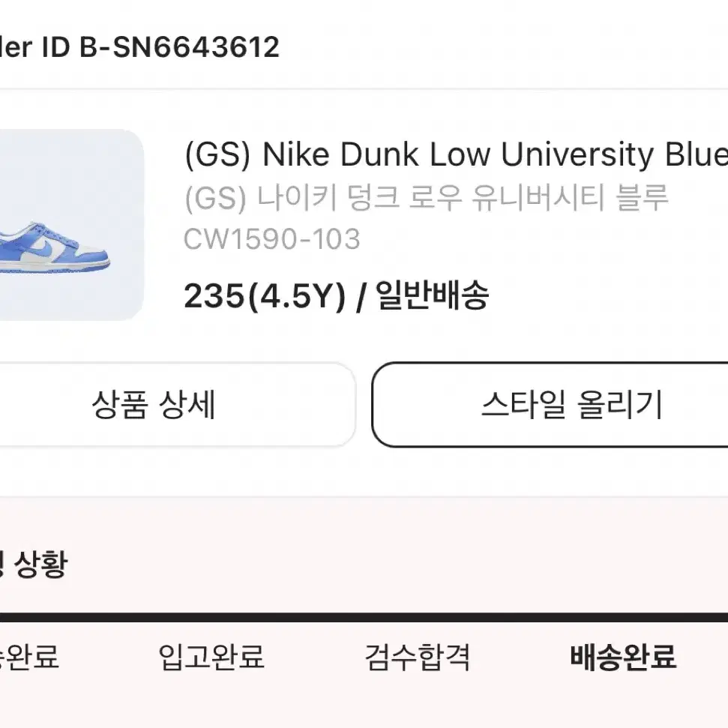Open the Nike Dunk Low University Blue title
728x728 pixels.
point(456,154)
